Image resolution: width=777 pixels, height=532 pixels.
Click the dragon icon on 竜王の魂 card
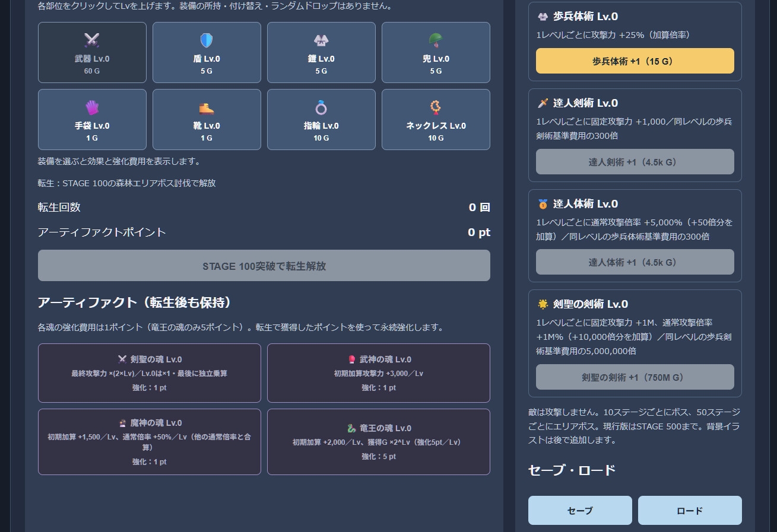click(x=351, y=428)
